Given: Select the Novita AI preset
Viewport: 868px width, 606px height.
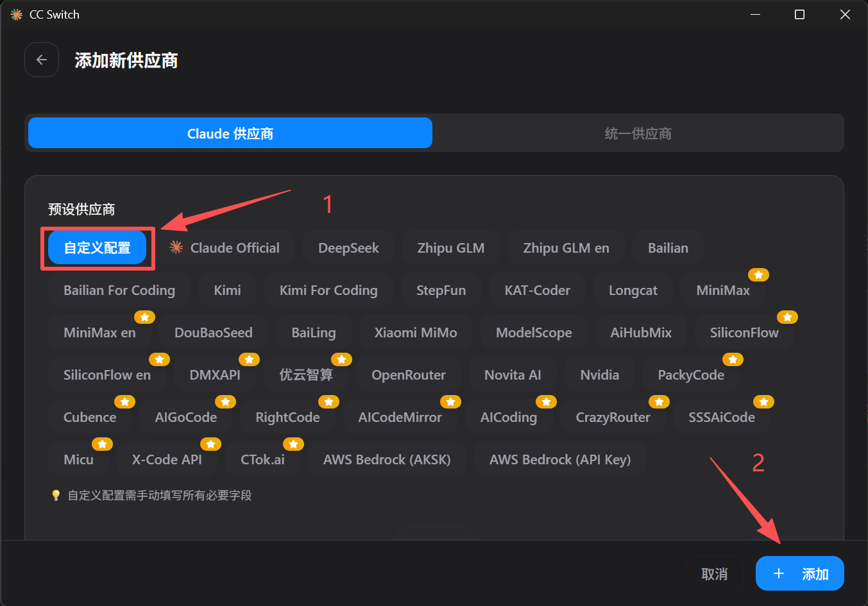Looking at the screenshot, I should (513, 375).
